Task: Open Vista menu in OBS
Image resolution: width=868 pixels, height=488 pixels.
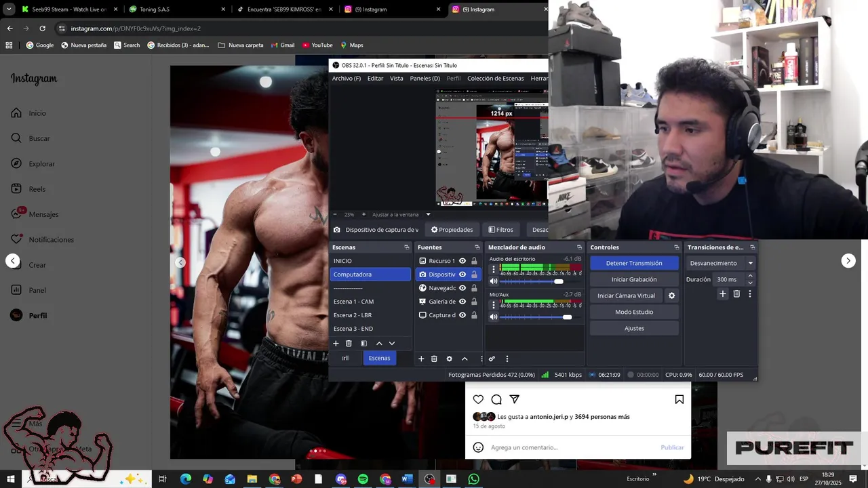Action: coord(397,79)
